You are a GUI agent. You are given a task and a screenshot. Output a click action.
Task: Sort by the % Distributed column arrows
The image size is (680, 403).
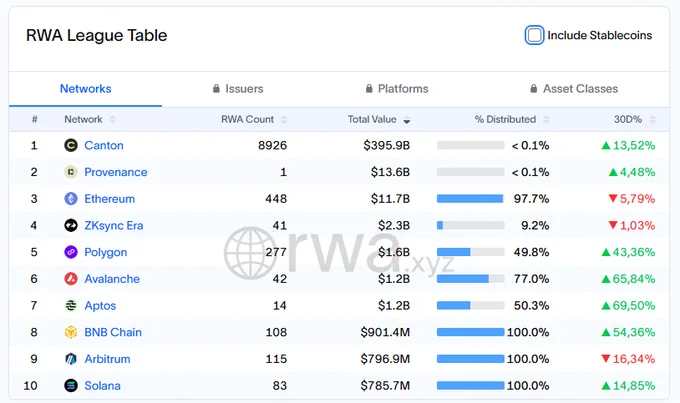click(546, 119)
